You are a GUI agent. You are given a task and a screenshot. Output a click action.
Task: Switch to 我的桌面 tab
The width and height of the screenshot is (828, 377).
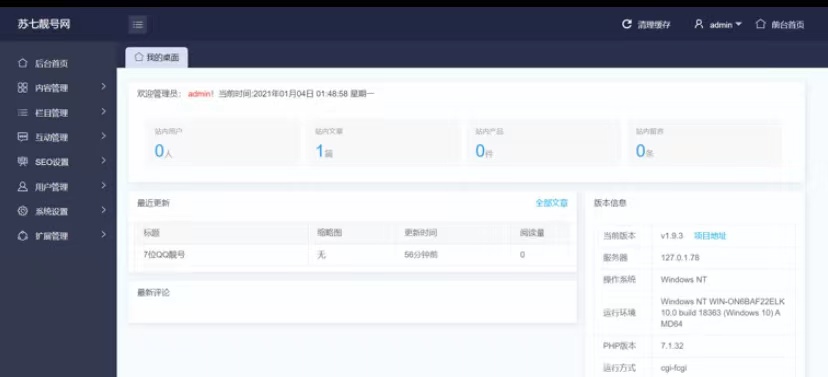pyautogui.click(x=157, y=58)
